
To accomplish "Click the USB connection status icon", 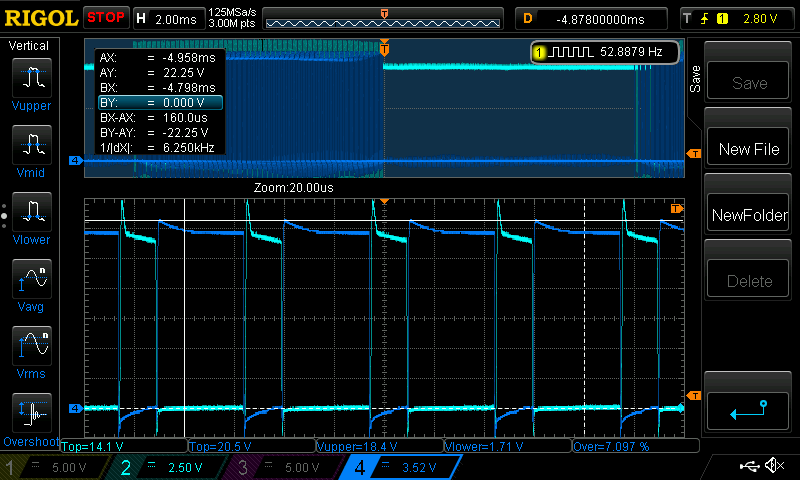I will [749, 466].
